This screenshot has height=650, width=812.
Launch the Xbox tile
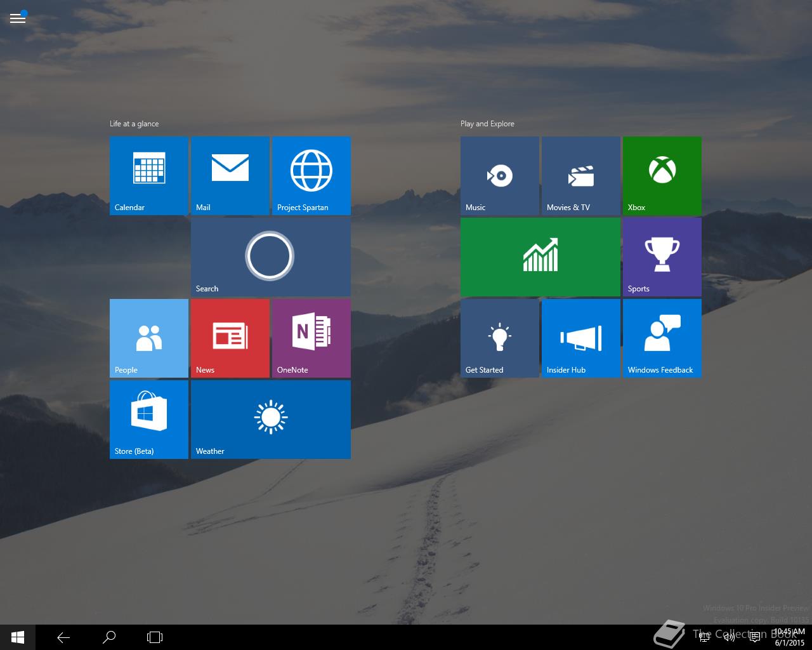[x=662, y=176]
